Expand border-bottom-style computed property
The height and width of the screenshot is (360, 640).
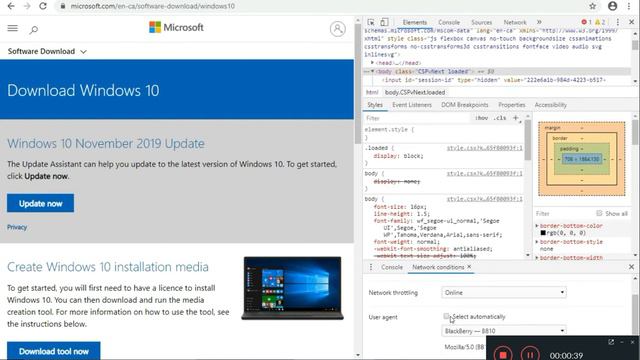tap(537, 242)
